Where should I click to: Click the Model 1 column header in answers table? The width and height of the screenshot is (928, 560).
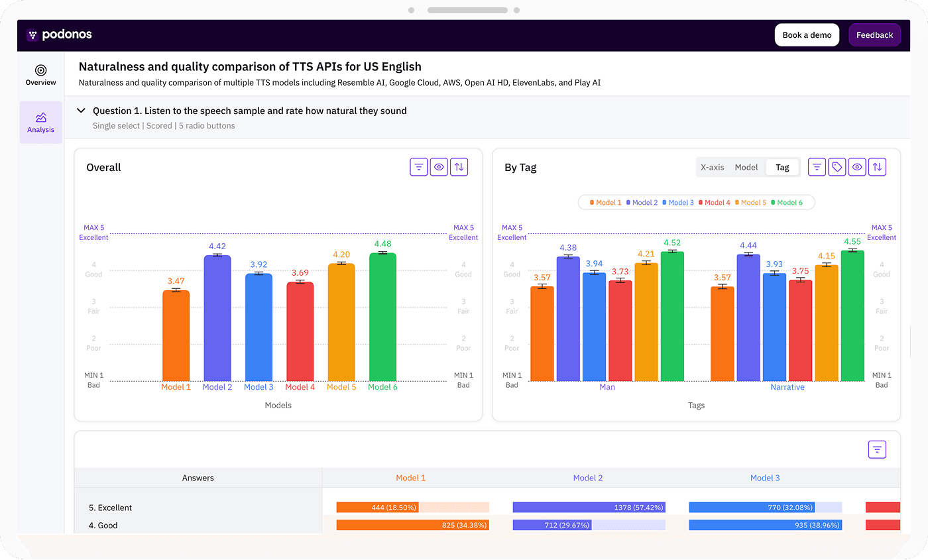point(411,478)
